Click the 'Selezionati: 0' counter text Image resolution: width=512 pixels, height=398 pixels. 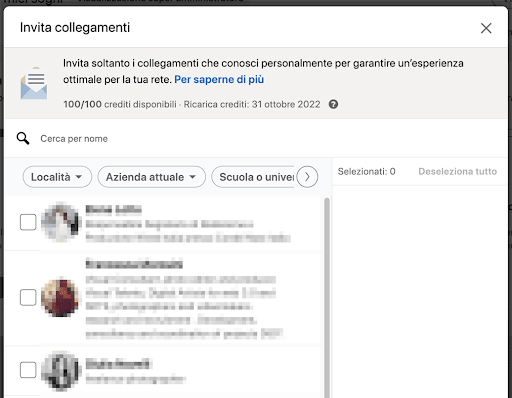pos(366,171)
